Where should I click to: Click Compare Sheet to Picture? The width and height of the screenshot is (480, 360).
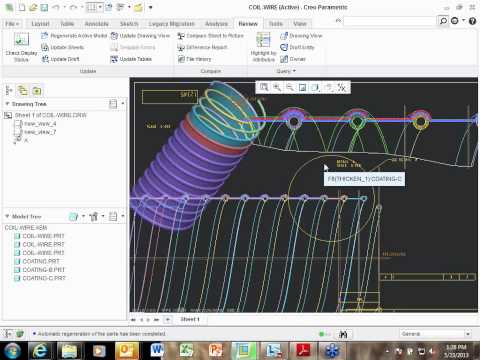(211, 36)
